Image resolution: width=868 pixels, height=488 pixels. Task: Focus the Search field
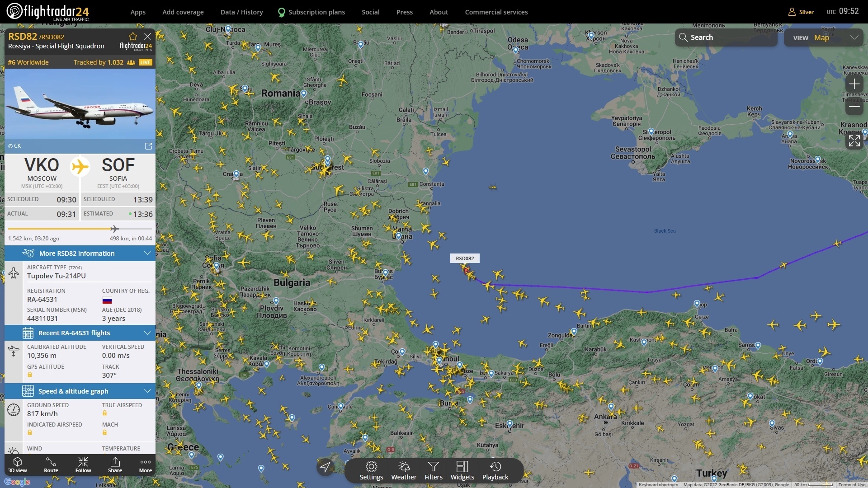[726, 38]
